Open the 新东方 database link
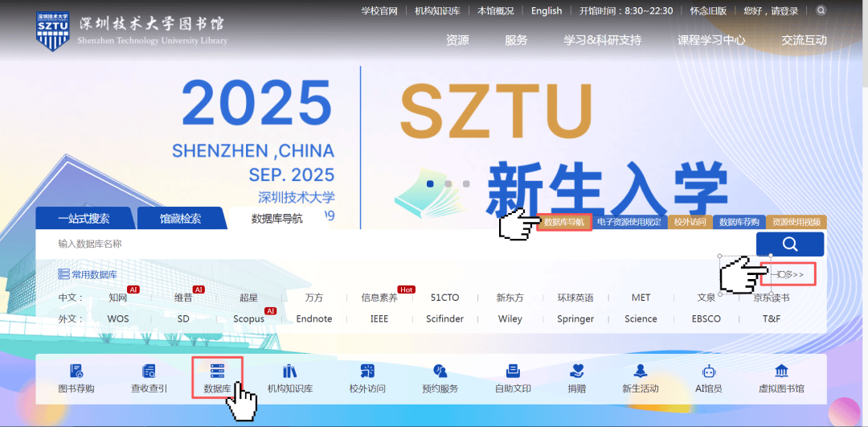Viewport: 868px width, 427px height. click(x=510, y=298)
